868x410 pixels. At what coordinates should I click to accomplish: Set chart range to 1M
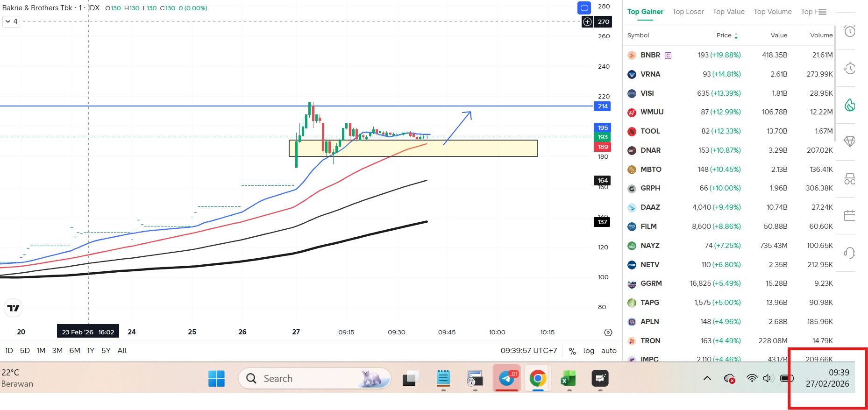point(41,351)
